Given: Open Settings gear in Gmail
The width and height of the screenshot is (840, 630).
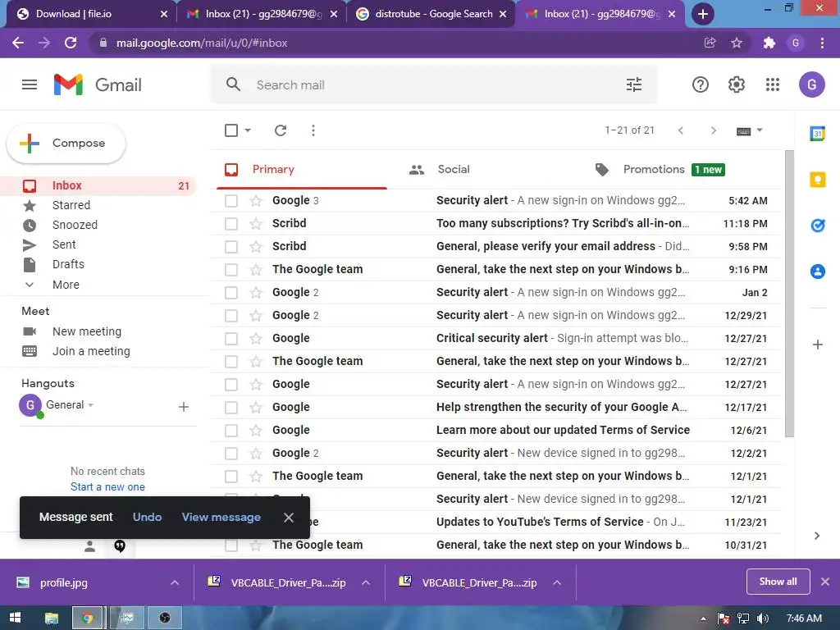Looking at the screenshot, I should click(x=737, y=84).
